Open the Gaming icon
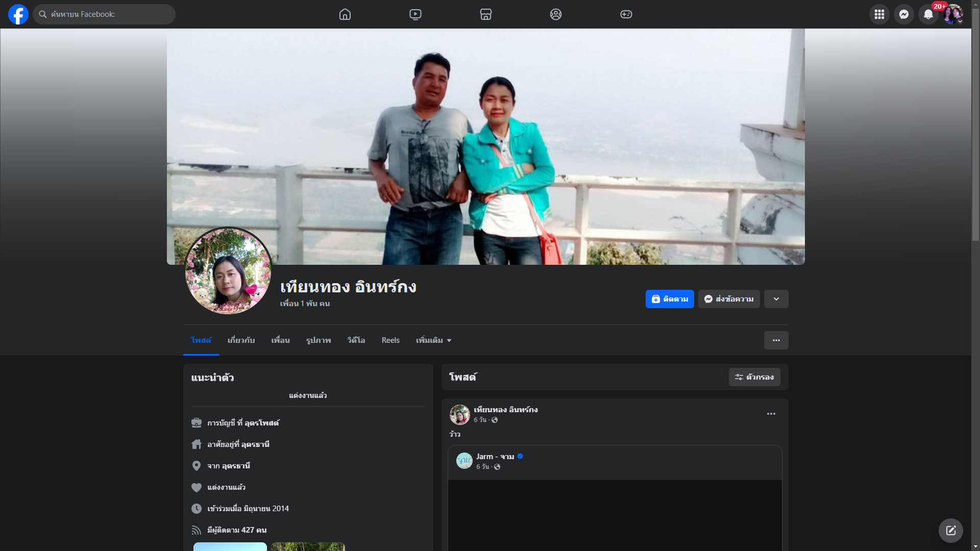Screen dimensions: 980x551 (626, 14)
